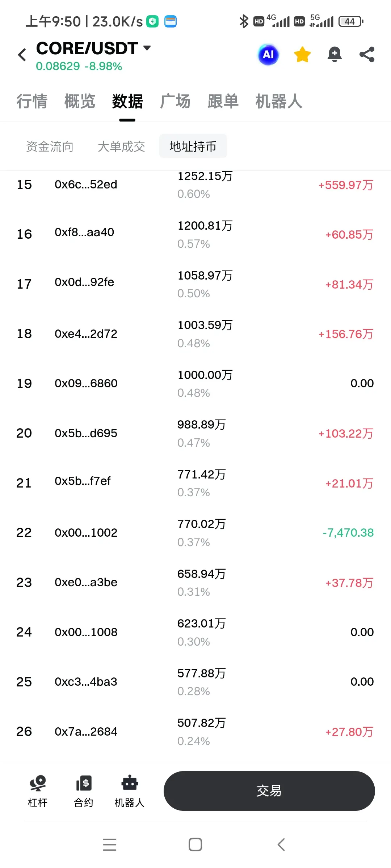Open the AI assistant icon
This screenshot has height=868, width=391.
coord(268,55)
